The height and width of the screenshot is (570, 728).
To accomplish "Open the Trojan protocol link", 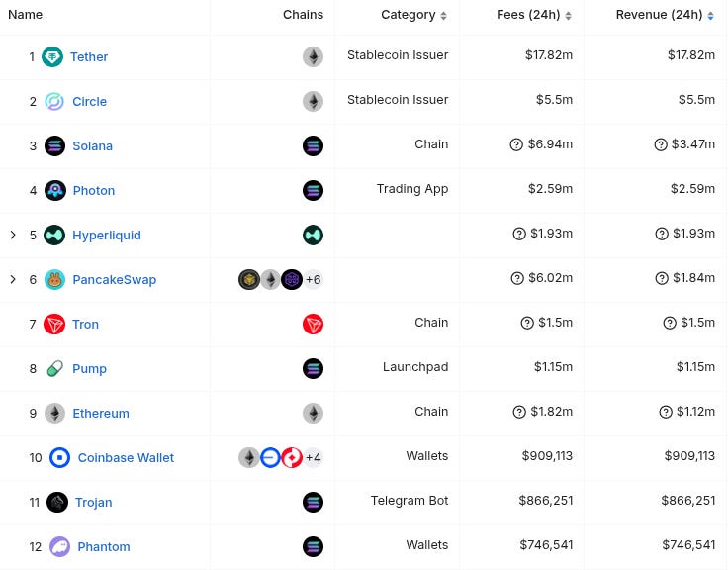I will pyautogui.click(x=94, y=502).
